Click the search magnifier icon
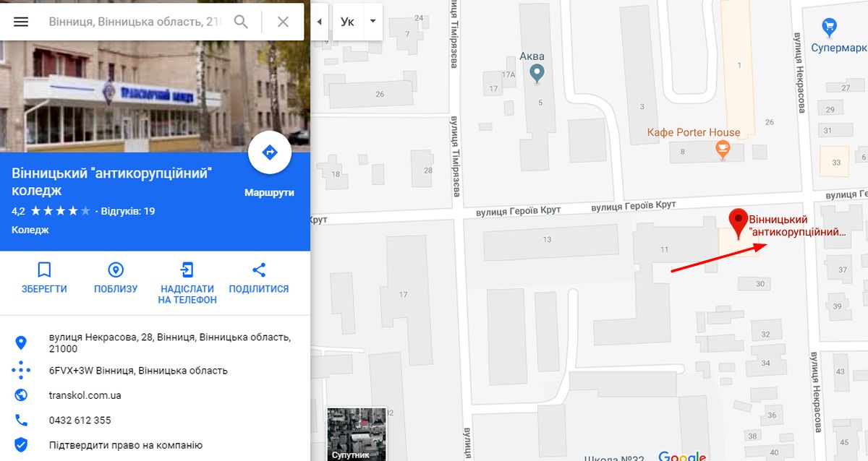868x461 pixels. pos(241,22)
